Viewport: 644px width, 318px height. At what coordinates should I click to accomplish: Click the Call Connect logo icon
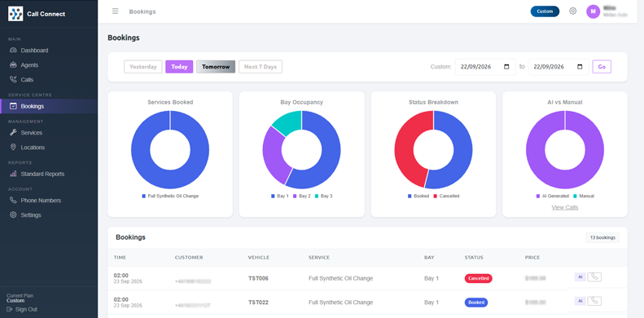[x=15, y=14]
